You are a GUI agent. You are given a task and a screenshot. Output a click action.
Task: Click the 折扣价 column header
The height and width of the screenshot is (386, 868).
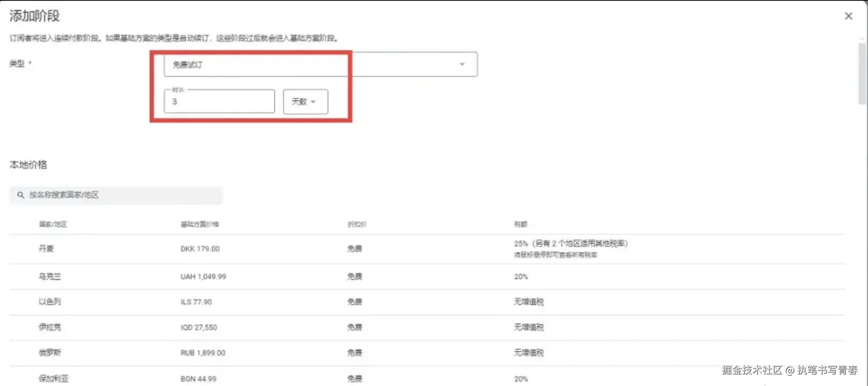[358, 224]
